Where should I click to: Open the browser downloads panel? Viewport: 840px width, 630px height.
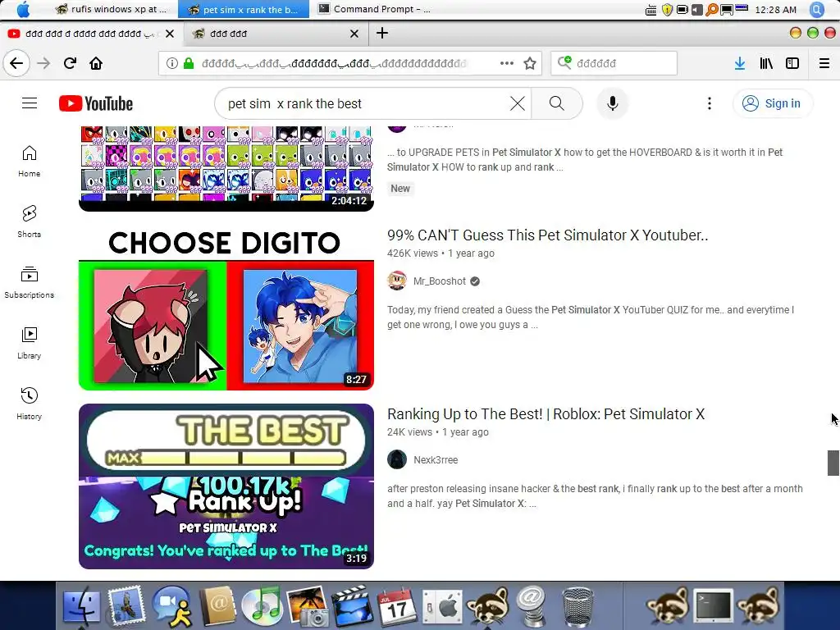740,63
